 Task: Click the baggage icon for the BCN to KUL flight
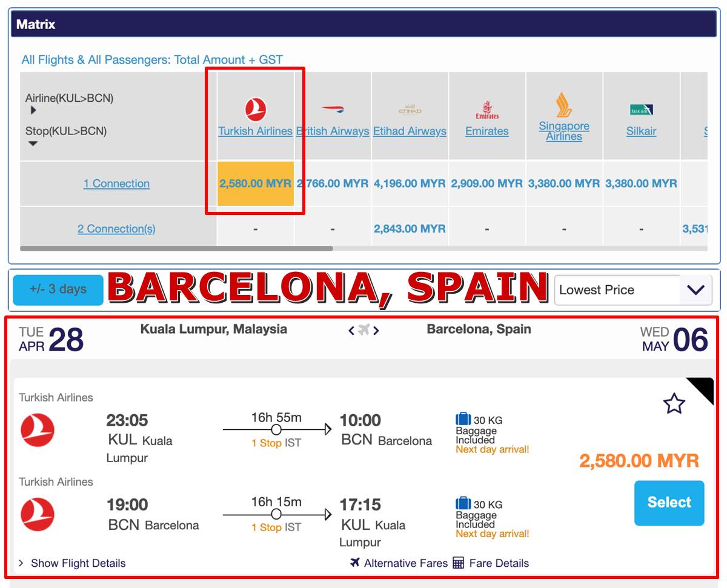click(463, 503)
